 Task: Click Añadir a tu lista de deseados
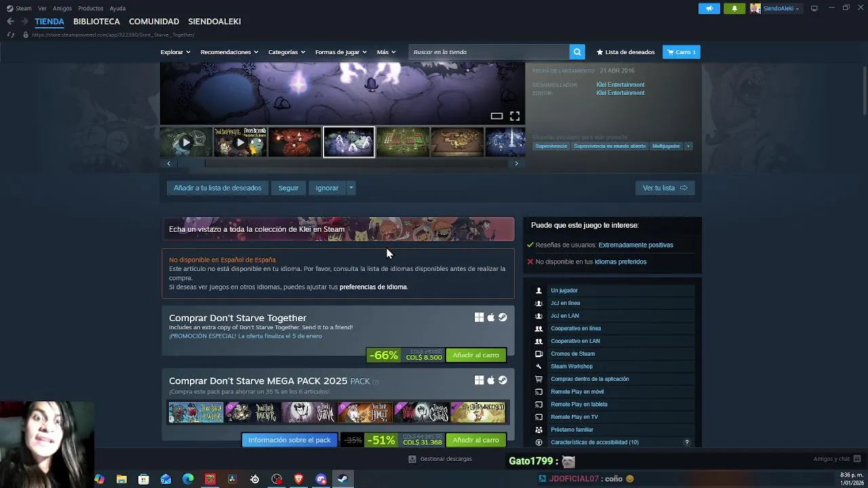point(218,188)
